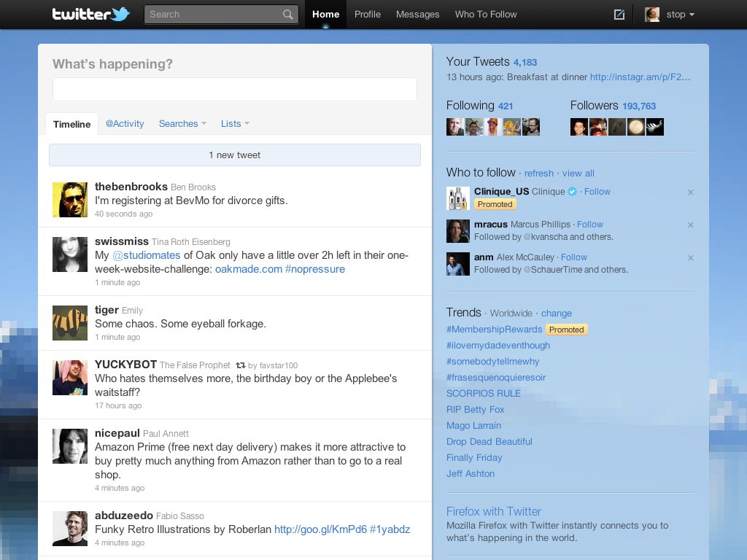Open abduzeedo avatar
This screenshot has width=747, height=560.
[x=70, y=529]
